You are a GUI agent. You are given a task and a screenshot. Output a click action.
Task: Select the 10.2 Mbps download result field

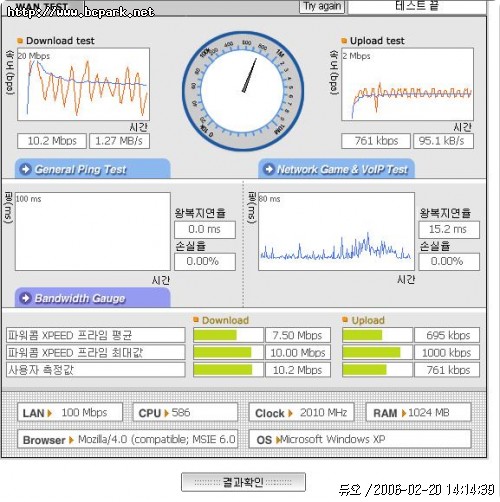(x=52, y=141)
